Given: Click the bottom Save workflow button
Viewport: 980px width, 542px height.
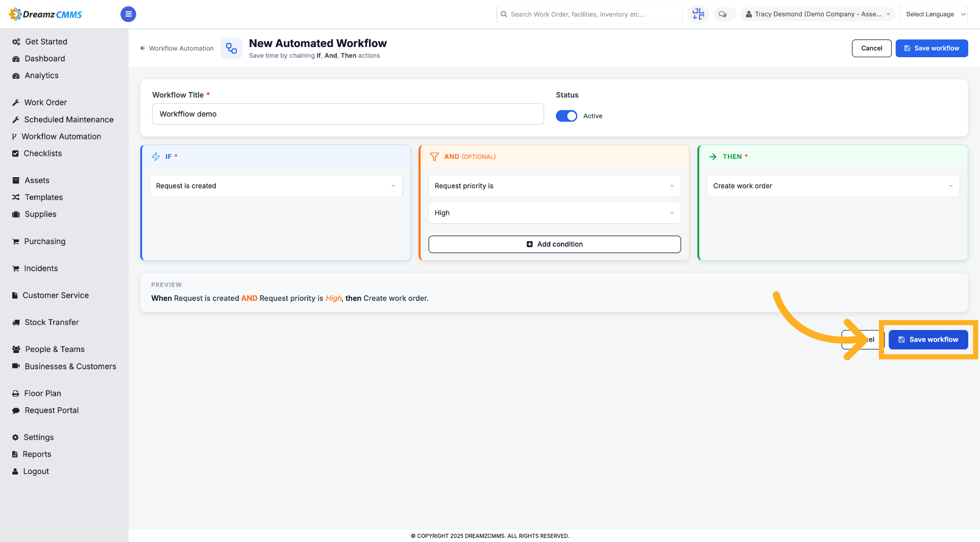Looking at the screenshot, I should click(x=928, y=340).
